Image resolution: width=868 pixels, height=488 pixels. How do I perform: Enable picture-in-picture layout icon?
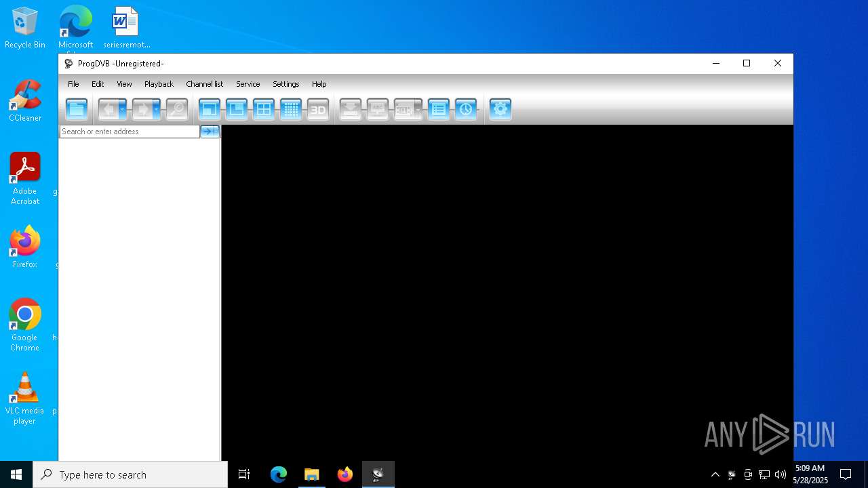[237, 109]
